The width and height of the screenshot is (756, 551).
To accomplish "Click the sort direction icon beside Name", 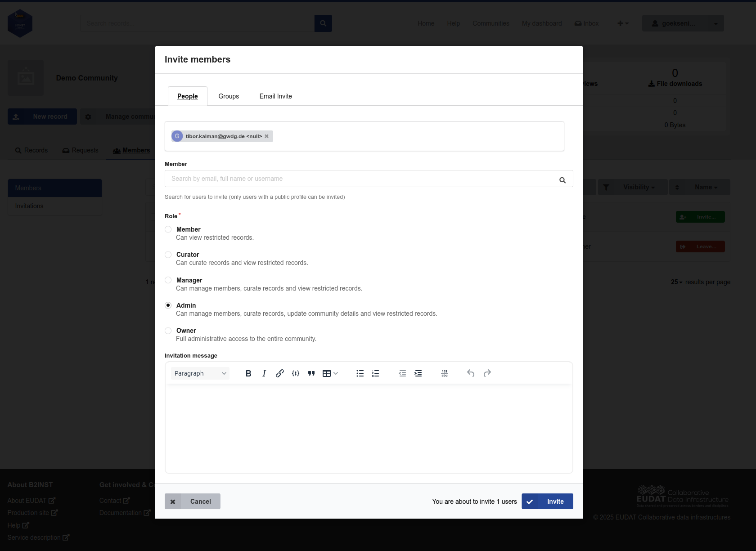I will coord(677,187).
